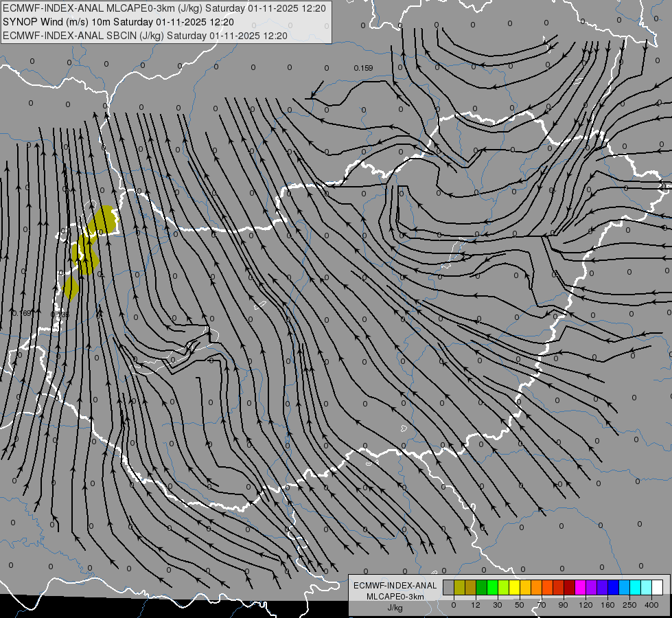
Task: Click the MLCAPE0-3km title line at top
Action: tap(164, 8)
